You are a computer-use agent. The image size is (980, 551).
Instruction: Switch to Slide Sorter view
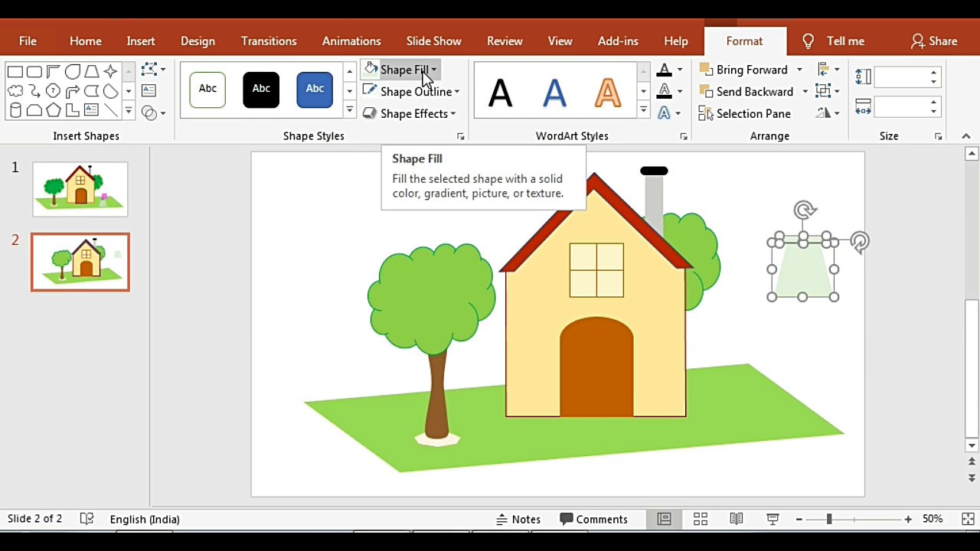700,519
